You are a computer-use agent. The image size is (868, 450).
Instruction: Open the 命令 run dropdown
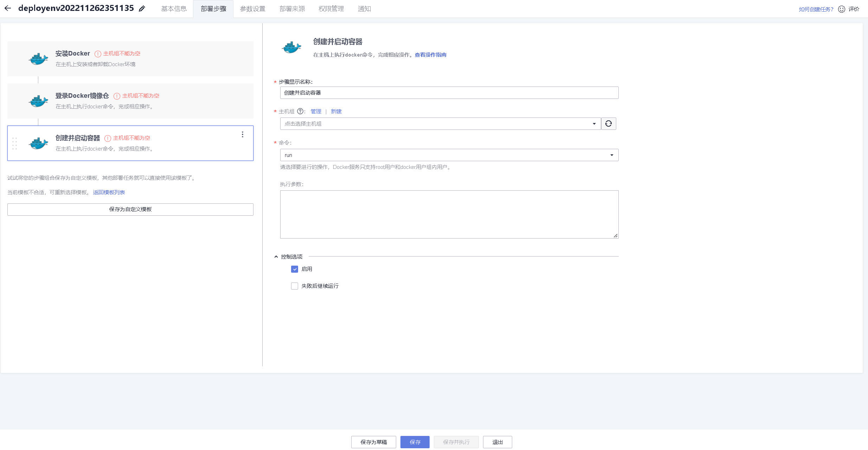click(449, 155)
